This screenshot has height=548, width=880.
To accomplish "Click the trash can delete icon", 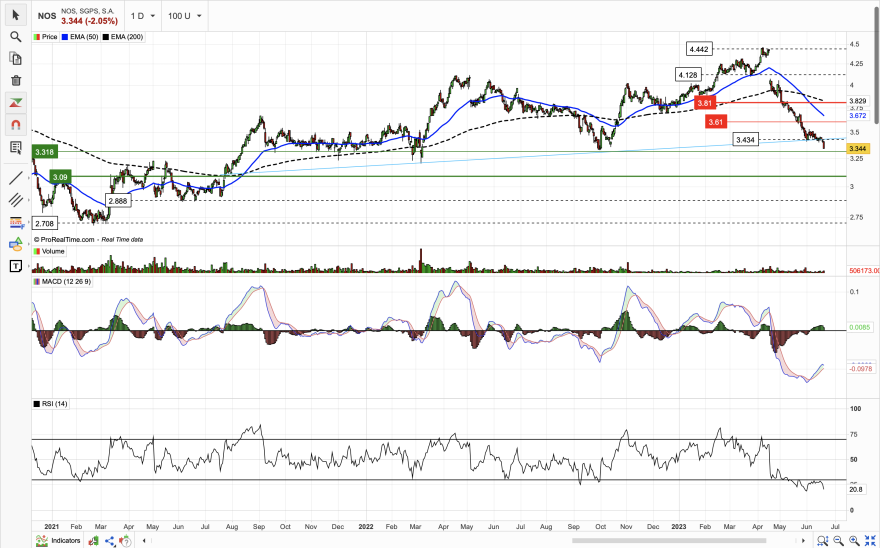I will (15, 80).
